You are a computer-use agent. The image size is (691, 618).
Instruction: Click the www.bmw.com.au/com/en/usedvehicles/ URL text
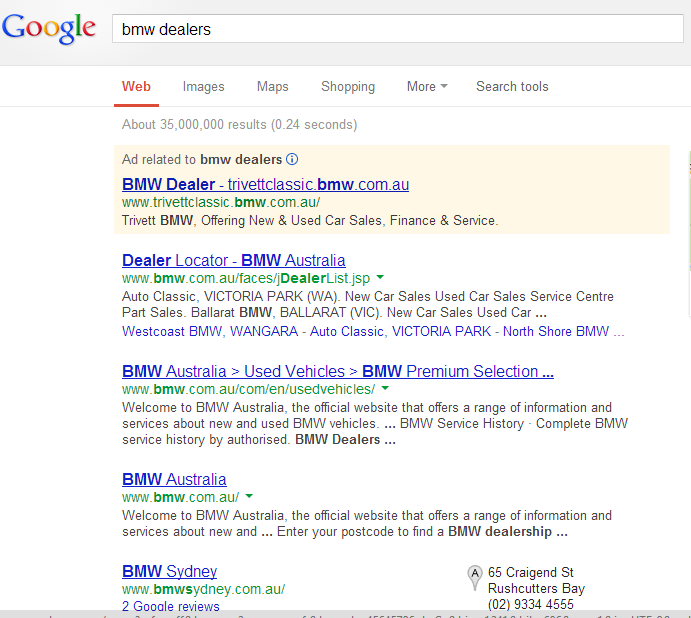point(249,389)
